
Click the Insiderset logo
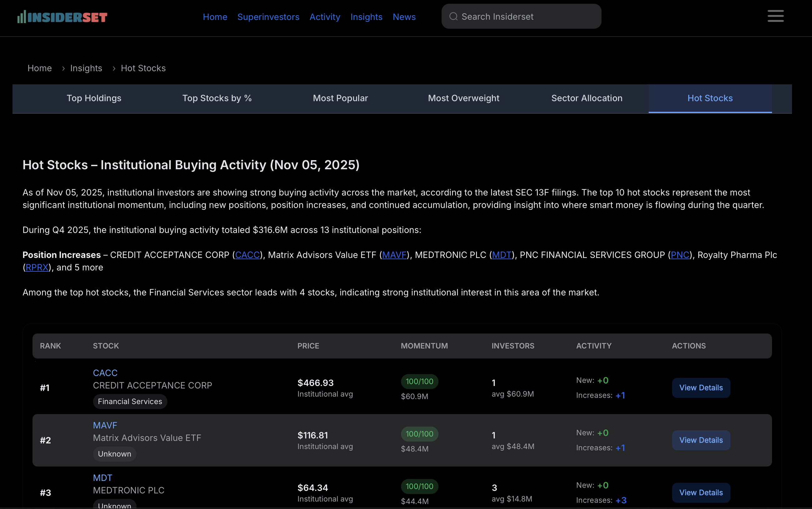62,17
